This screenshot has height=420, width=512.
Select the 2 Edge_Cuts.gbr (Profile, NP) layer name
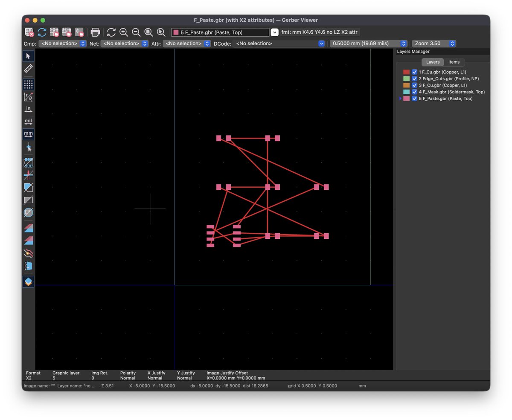coord(449,79)
